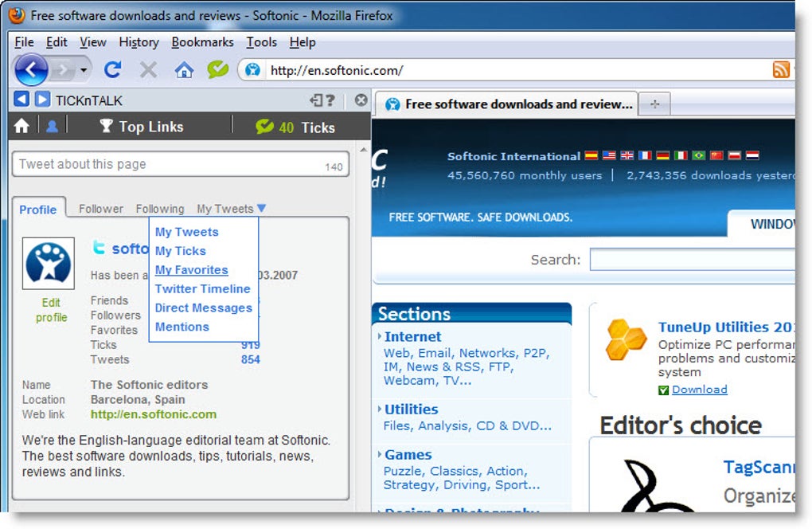Open the File menu
The image size is (812, 529).
pos(25,42)
